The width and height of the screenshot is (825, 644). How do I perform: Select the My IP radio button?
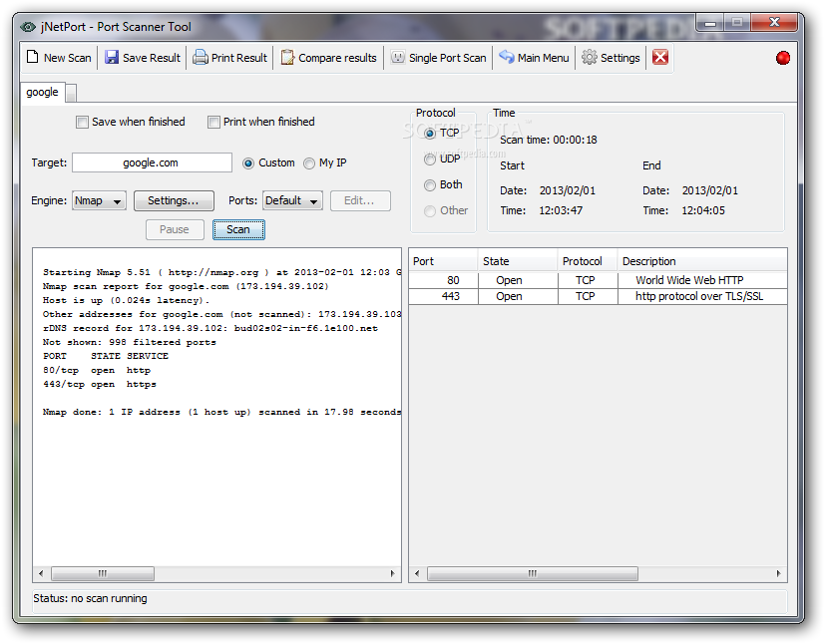pos(309,163)
